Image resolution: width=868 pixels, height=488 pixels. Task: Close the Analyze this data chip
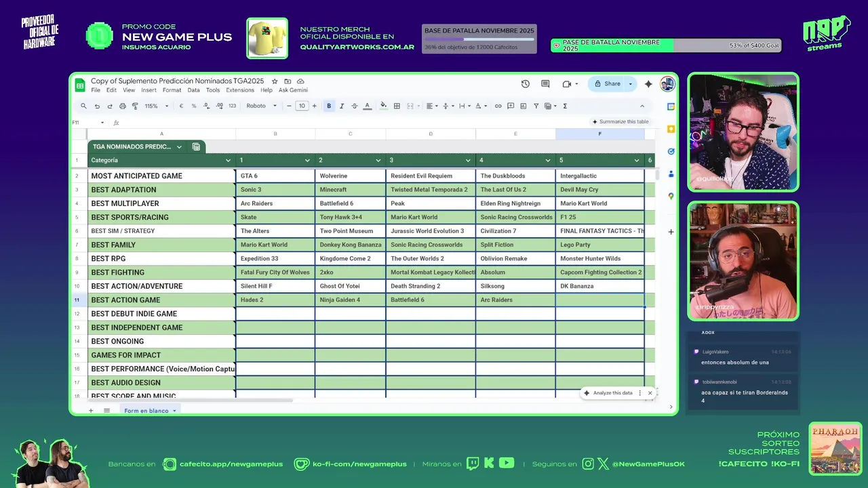(x=650, y=393)
